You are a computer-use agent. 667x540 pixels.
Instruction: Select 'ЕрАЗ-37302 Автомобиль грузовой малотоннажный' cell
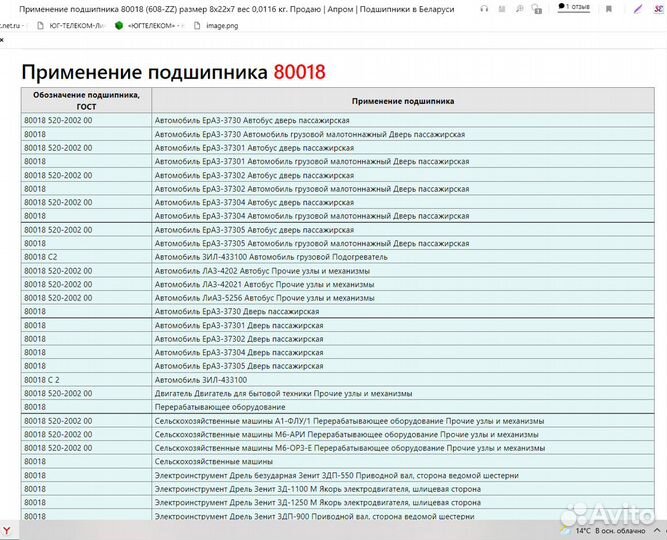tap(403, 189)
